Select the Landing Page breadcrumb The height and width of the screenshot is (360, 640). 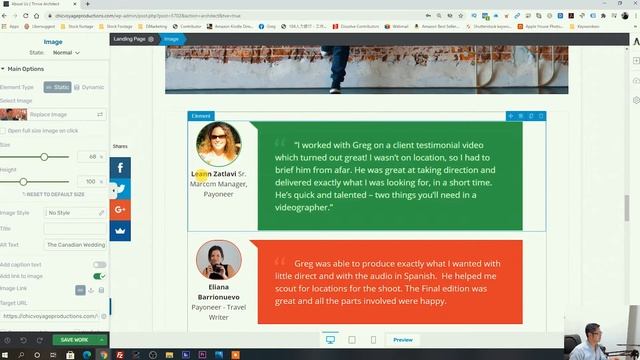click(129, 39)
